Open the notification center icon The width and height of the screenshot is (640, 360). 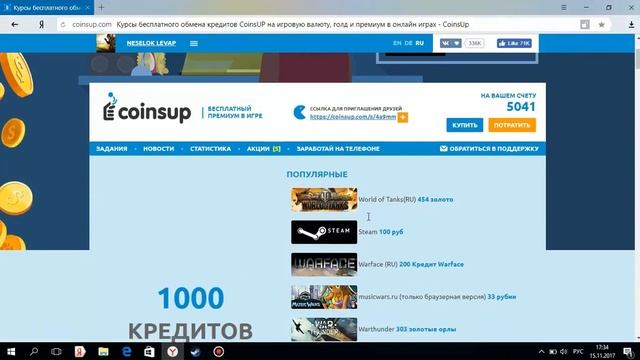[x=629, y=351]
